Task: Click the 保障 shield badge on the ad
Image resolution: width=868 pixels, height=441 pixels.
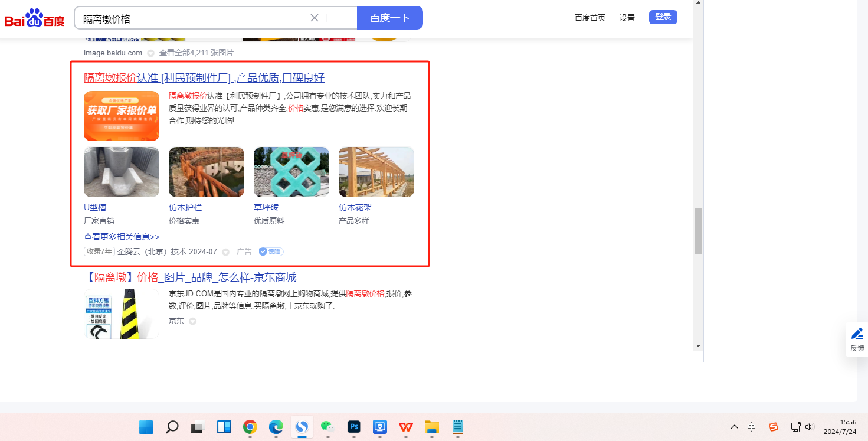Action: pos(271,251)
